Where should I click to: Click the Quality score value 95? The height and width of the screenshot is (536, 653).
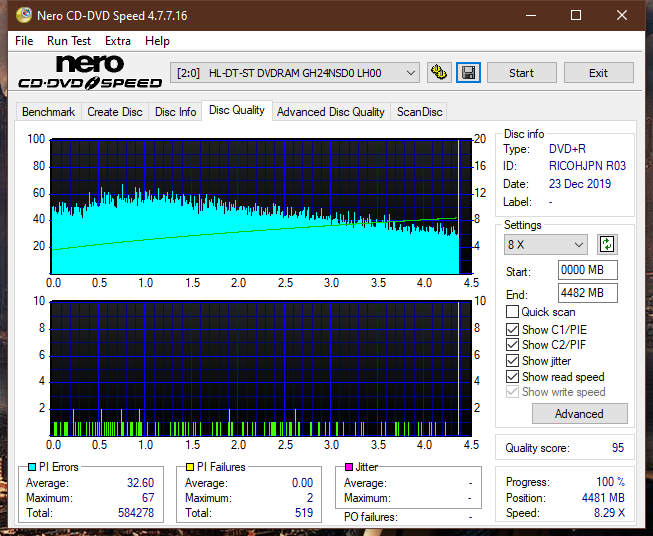(618, 448)
